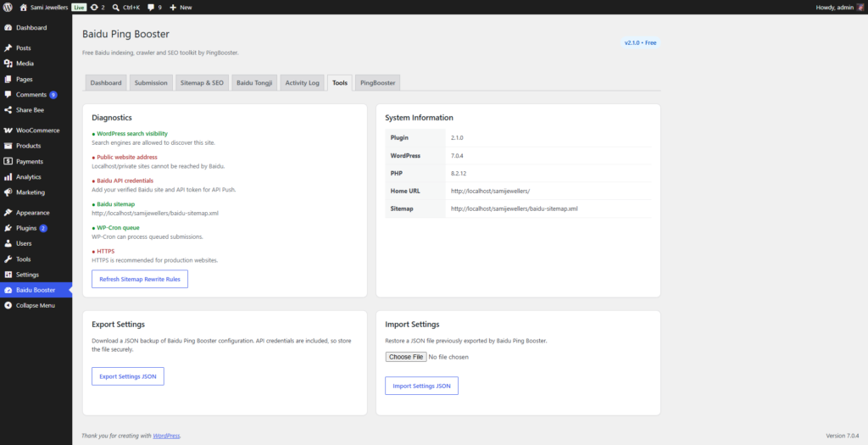Click the Baidu API credentials diagnostic text
Screen dimensions: 868x445
click(x=125, y=181)
